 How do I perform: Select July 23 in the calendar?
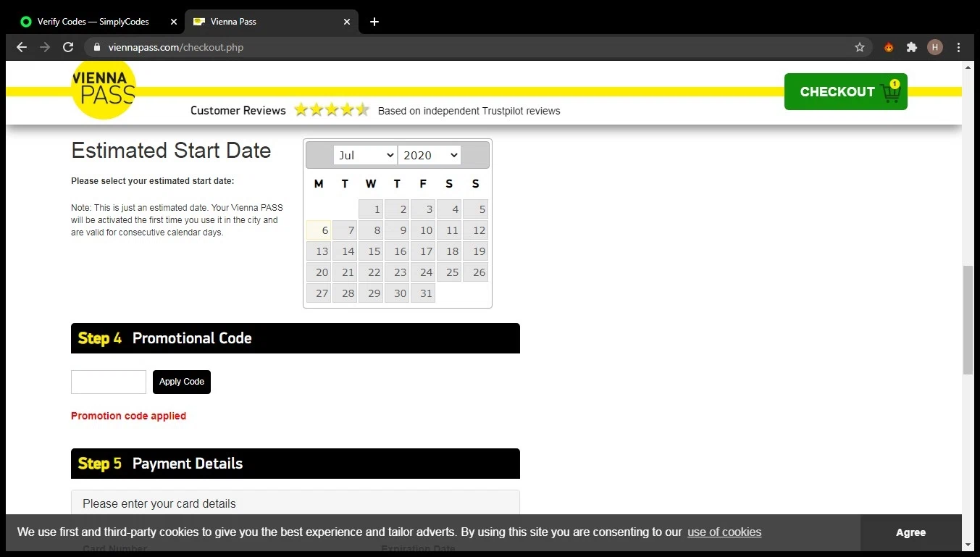397,272
